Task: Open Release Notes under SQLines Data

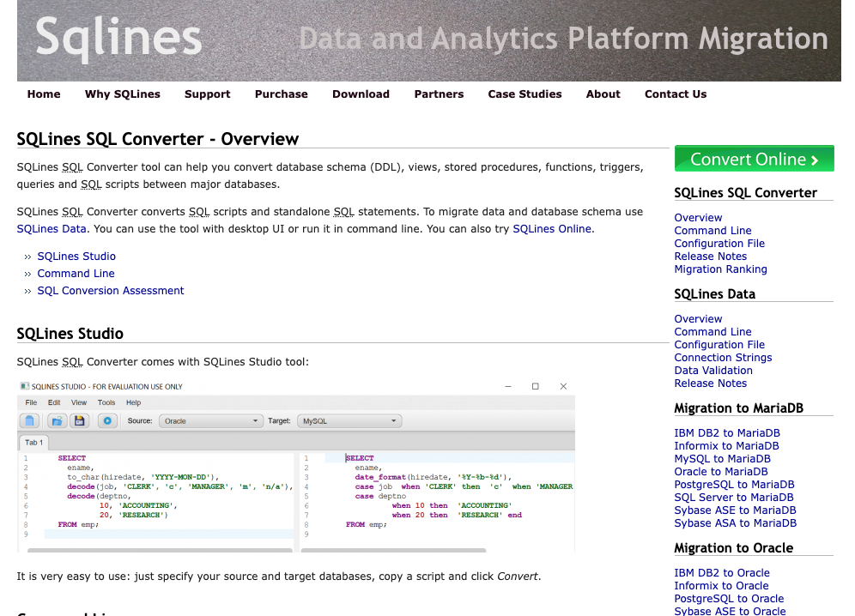Action: click(711, 383)
